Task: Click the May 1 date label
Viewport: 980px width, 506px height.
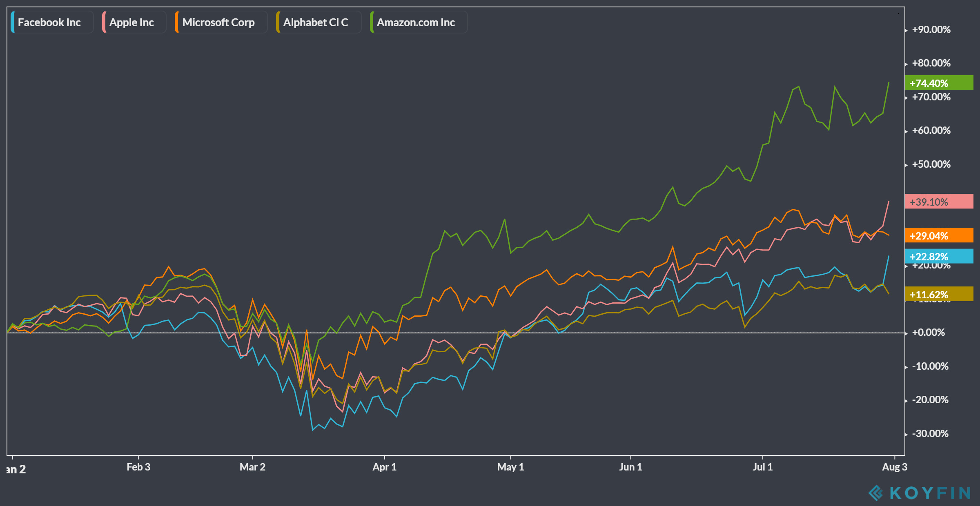Action: pos(510,467)
